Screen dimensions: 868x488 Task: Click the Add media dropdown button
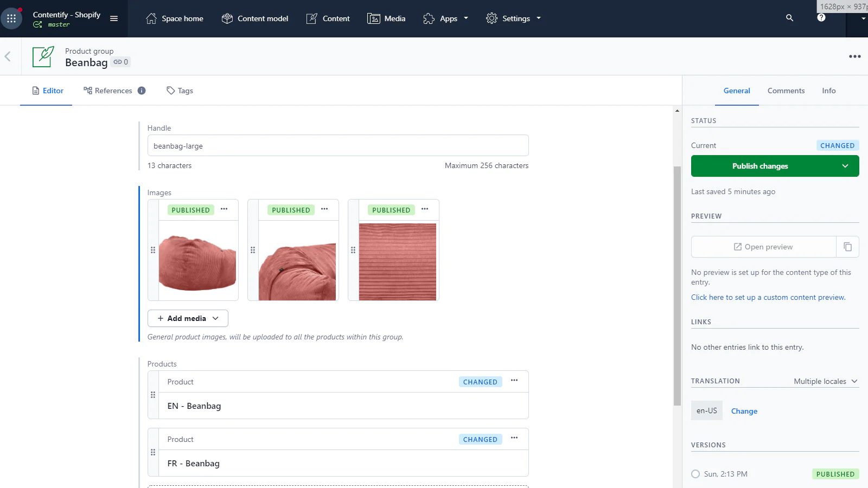[188, 318]
